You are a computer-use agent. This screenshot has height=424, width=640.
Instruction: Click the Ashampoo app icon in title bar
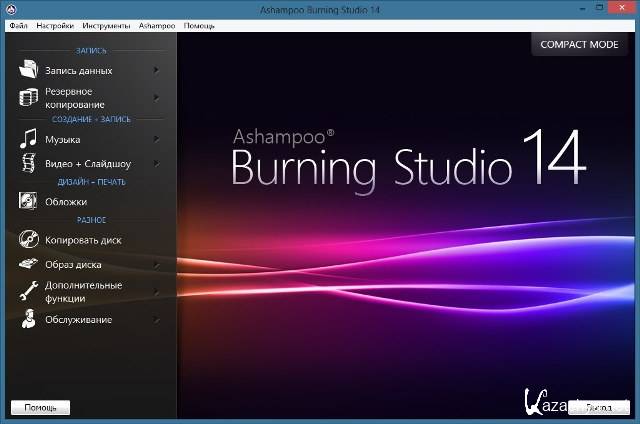point(8,9)
